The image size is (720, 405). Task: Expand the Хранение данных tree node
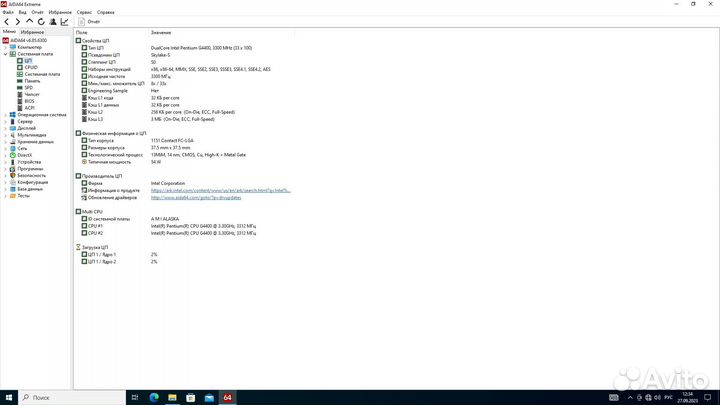click(6, 142)
